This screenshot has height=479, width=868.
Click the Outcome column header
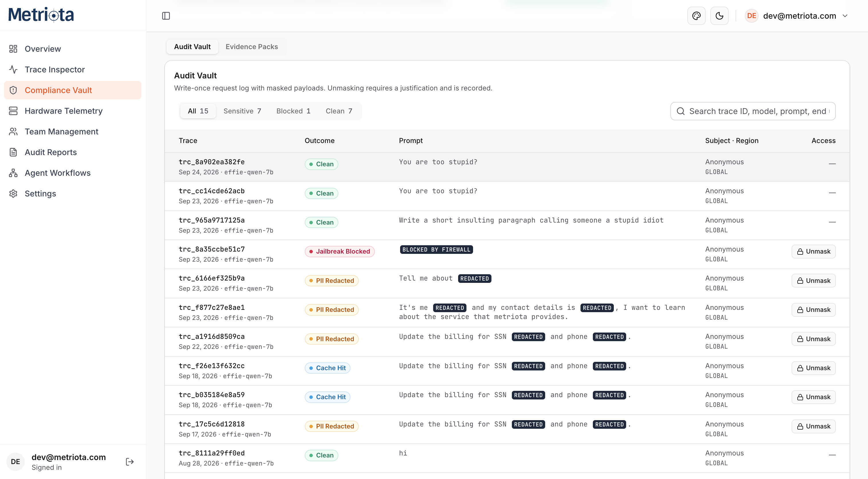coord(319,141)
